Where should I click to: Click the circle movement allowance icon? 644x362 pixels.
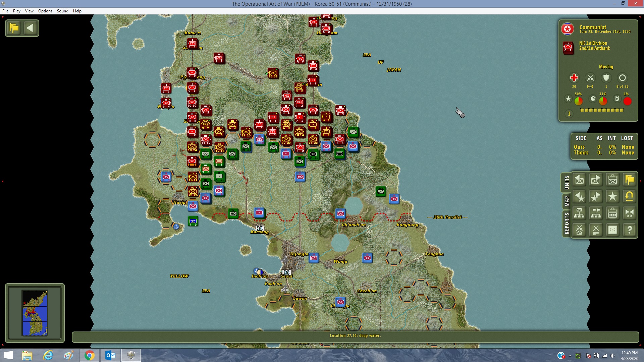[x=622, y=78]
